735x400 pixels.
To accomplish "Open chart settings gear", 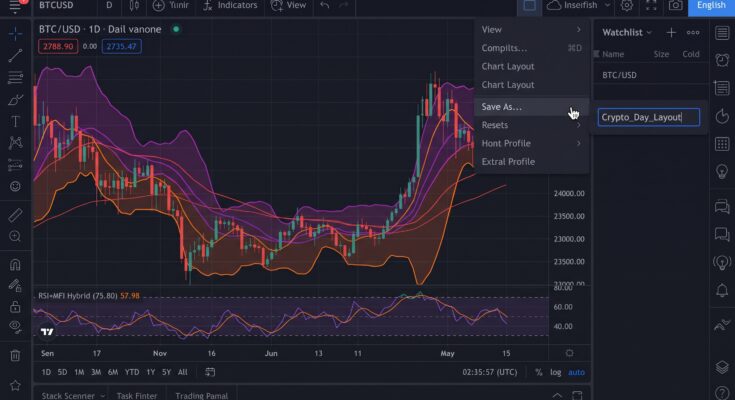I will [x=627, y=6].
